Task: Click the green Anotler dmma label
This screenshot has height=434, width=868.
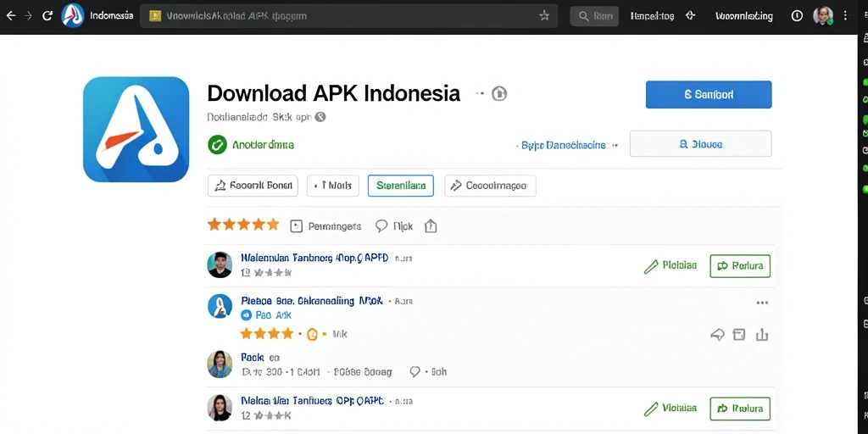Action: click(263, 145)
